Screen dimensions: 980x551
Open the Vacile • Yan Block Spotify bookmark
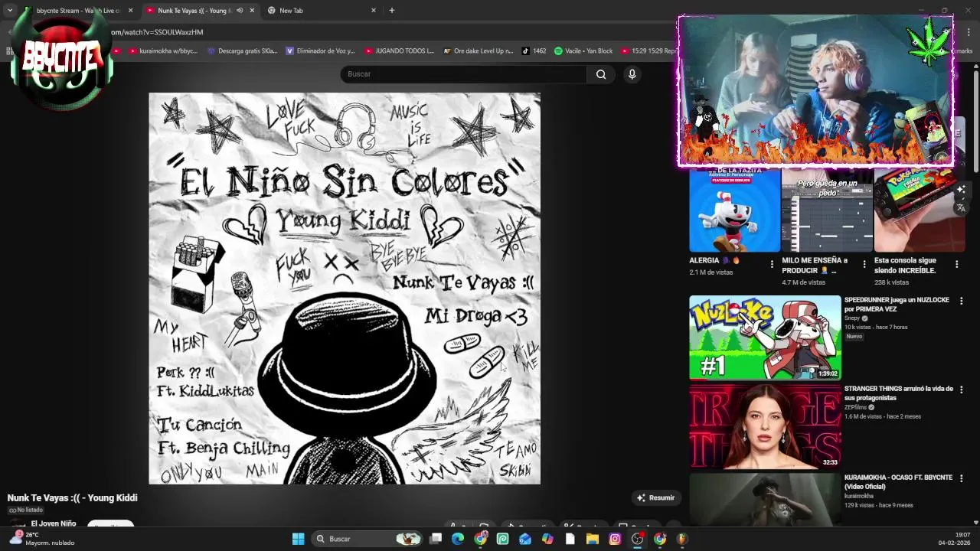click(x=583, y=51)
